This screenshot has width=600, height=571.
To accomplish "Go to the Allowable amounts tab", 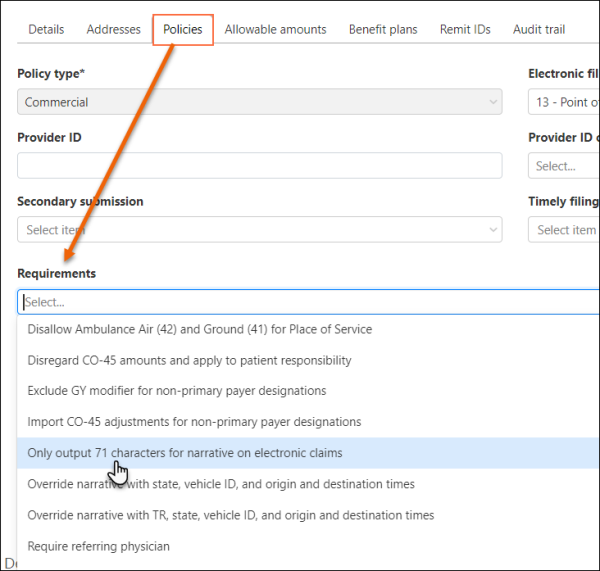I will pyautogui.click(x=275, y=29).
